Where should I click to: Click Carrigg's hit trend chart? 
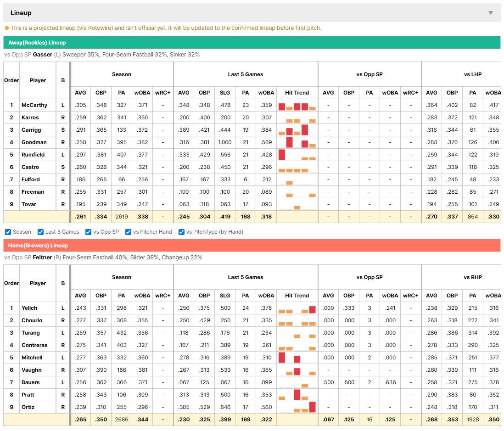point(297,130)
